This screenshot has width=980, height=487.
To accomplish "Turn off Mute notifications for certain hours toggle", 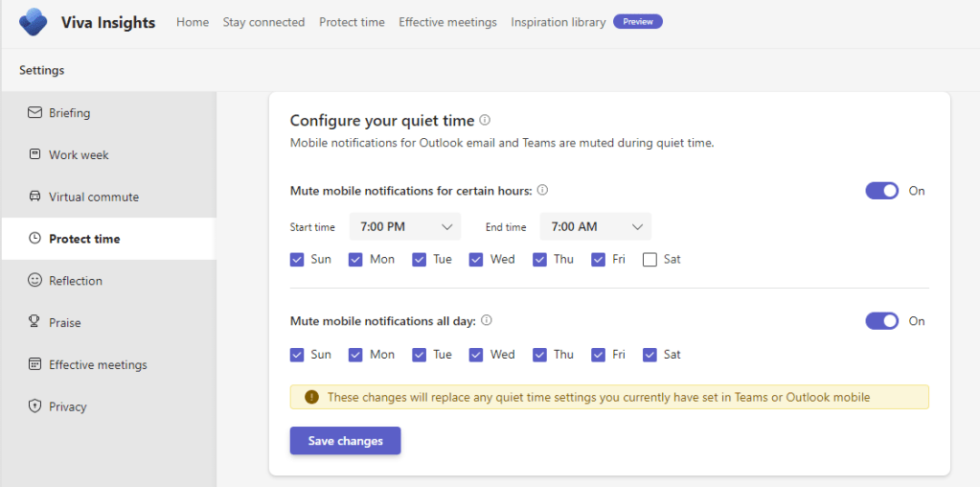I will [x=881, y=191].
